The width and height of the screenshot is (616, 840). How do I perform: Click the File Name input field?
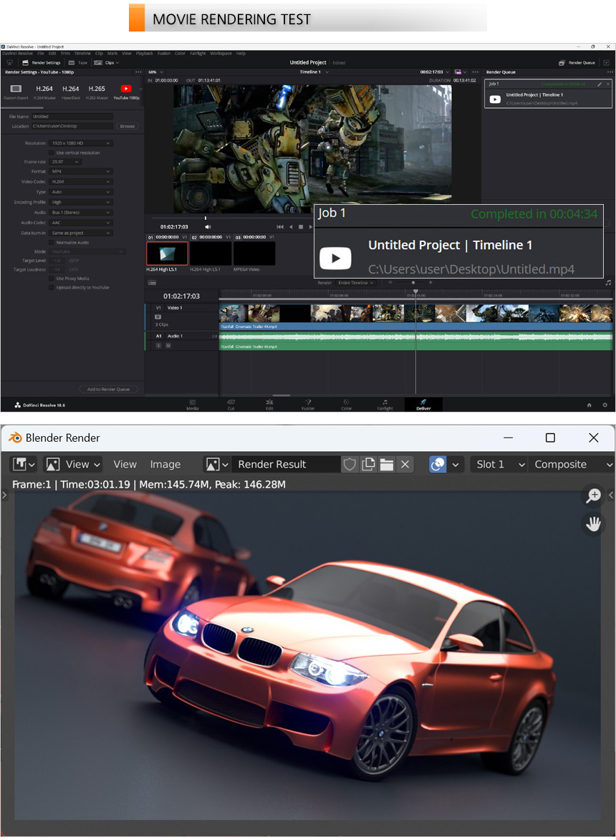coord(72,116)
